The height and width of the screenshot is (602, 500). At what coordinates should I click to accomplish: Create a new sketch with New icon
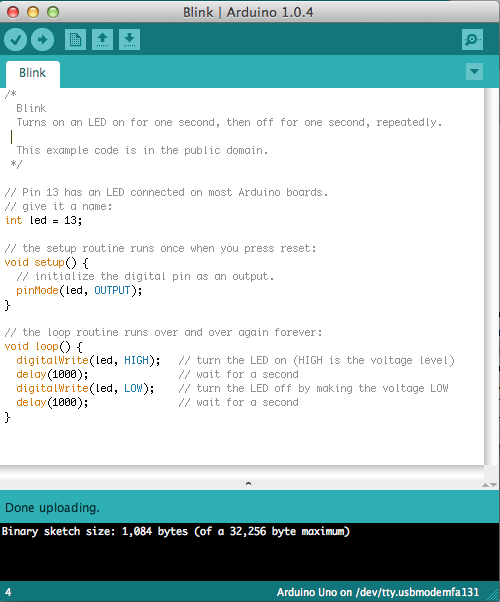tap(75, 40)
